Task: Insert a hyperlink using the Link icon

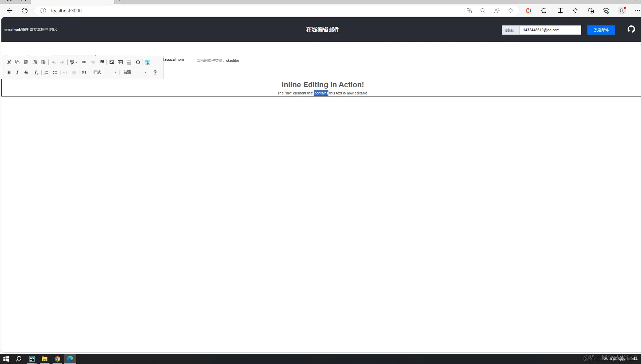Action: click(x=84, y=62)
